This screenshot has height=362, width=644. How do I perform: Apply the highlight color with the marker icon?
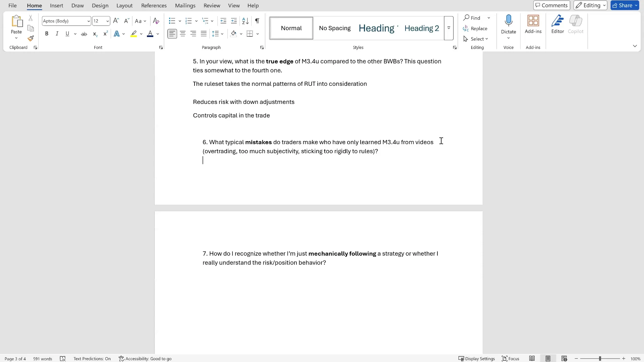tap(134, 34)
